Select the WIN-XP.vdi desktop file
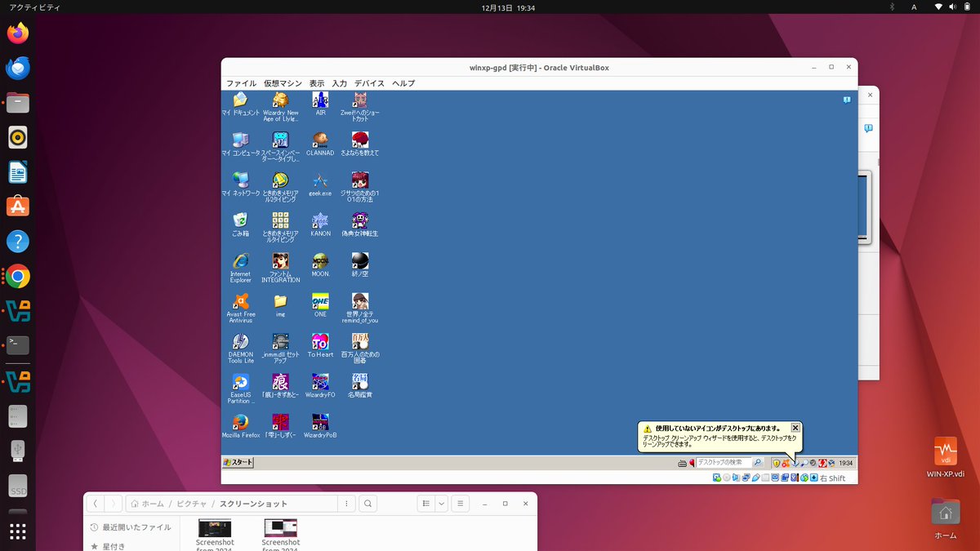The height and width of the screenshot is (551, 980). [946, 458]
